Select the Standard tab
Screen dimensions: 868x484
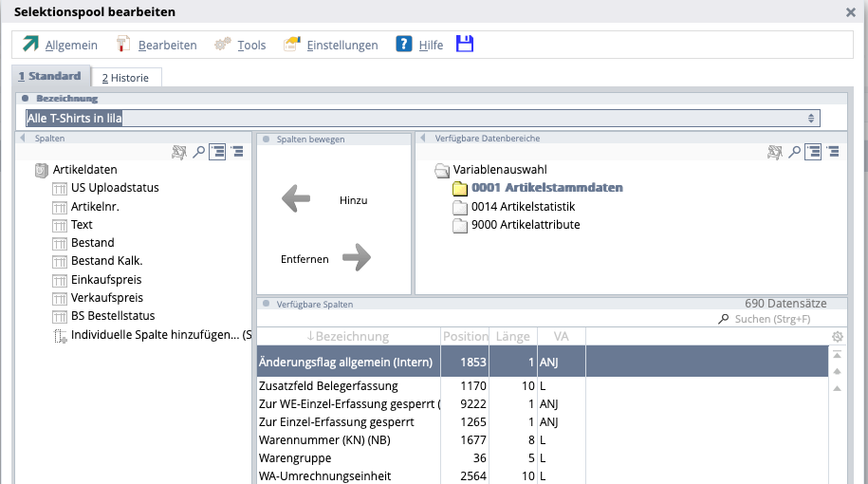(x=51, y=77)
